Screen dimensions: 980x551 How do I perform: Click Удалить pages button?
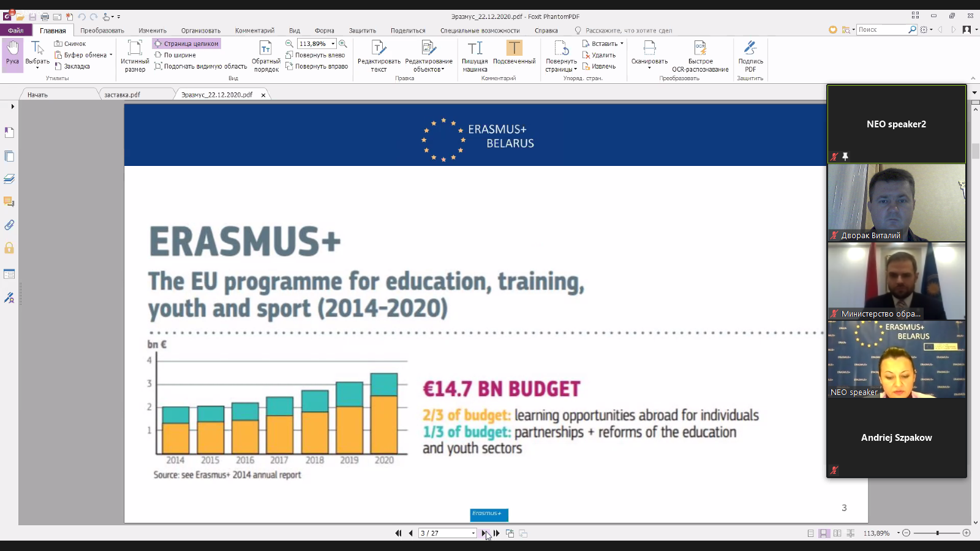coord(599,55)
